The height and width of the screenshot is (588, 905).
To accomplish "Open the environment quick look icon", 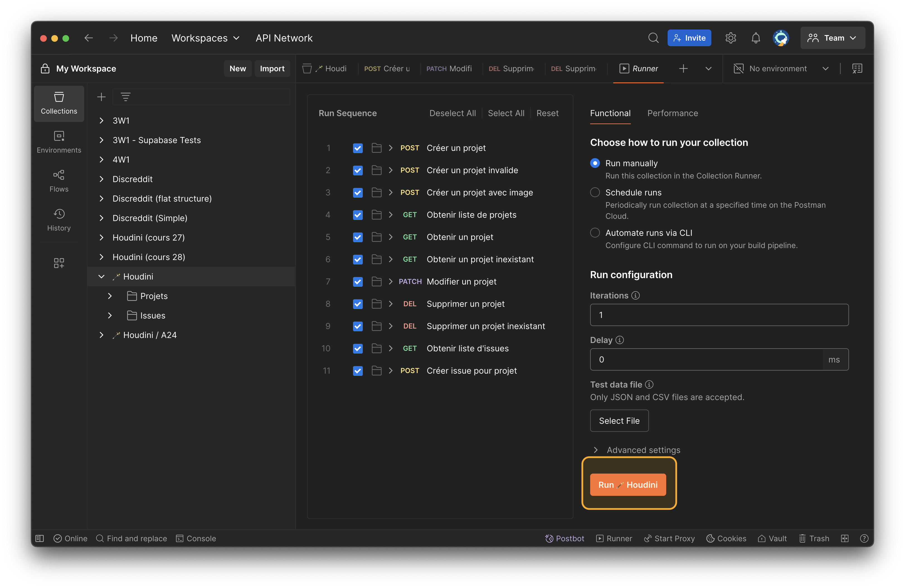I will point(857,69).
